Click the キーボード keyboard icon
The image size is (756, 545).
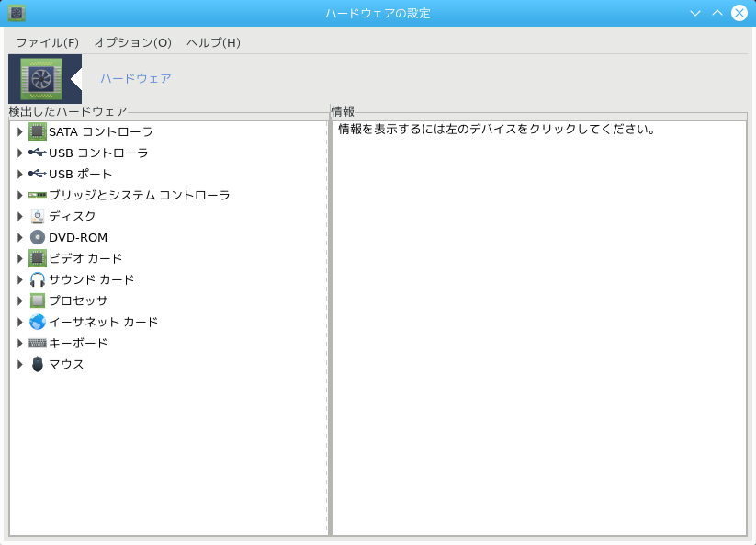38,343
